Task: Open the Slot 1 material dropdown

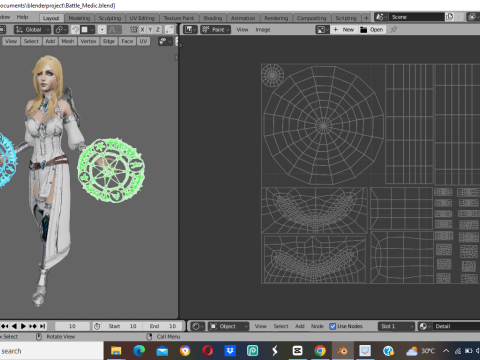Action: tap(396, 326)
